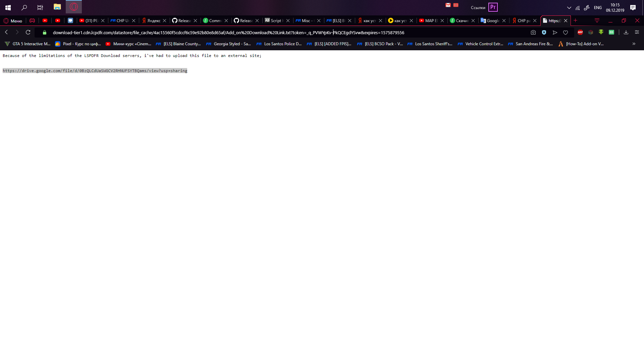Image resolution: width=644 pixels, height=362 pixels.
Task: Open a new tab with plus button
Action: 576,21
